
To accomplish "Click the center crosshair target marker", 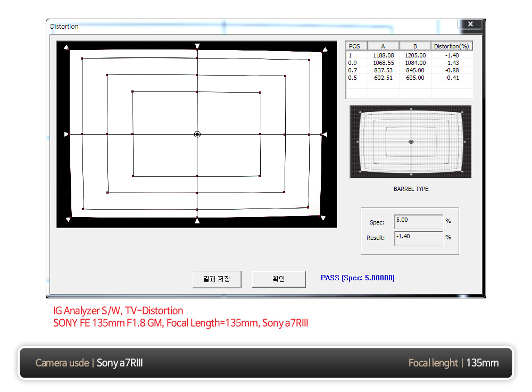I will pos(197,134).
